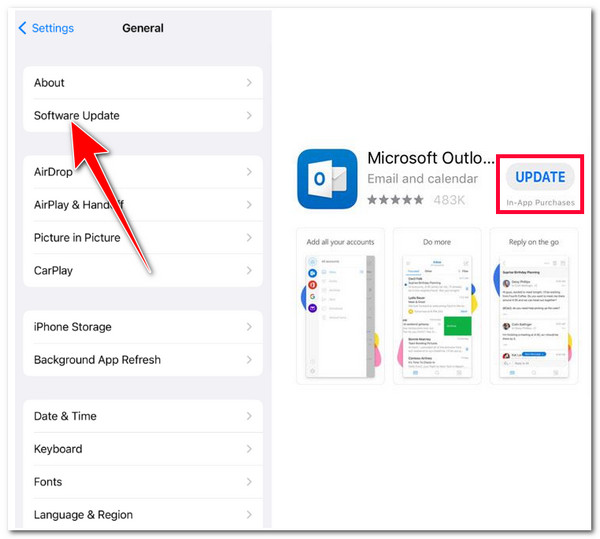Tap the blue back chevron icon
Image resolution: width=600 pixels, height=539 pixels.
coord(23,28)
